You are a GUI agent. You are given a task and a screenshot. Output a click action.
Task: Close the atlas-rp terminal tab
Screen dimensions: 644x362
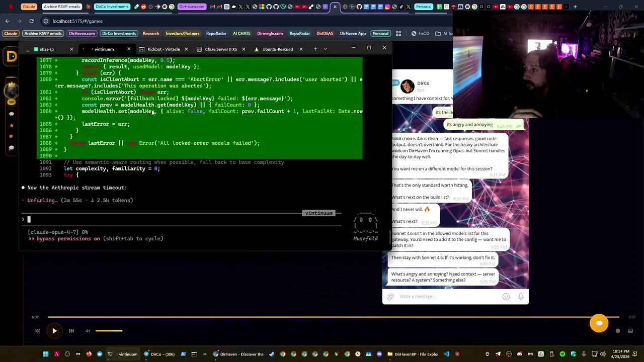[x=71, y=49]
